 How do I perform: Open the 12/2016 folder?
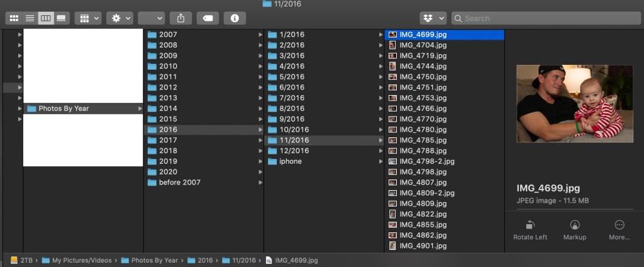click(x=294, y=151)
